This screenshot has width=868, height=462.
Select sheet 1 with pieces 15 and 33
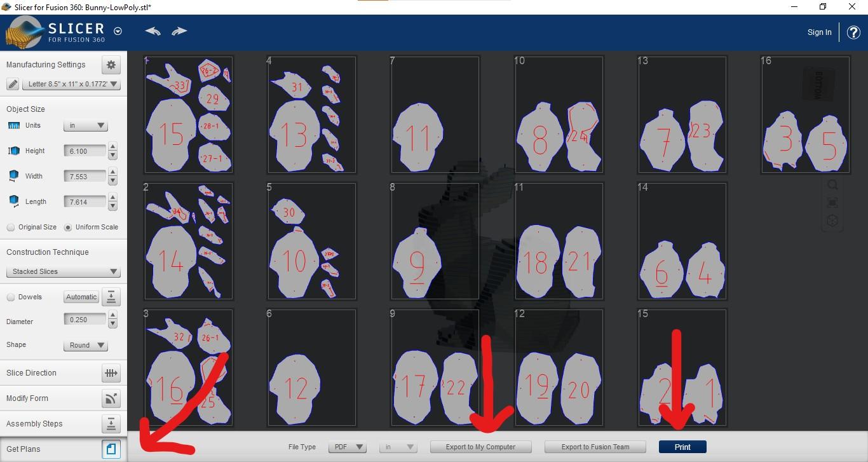189,115
